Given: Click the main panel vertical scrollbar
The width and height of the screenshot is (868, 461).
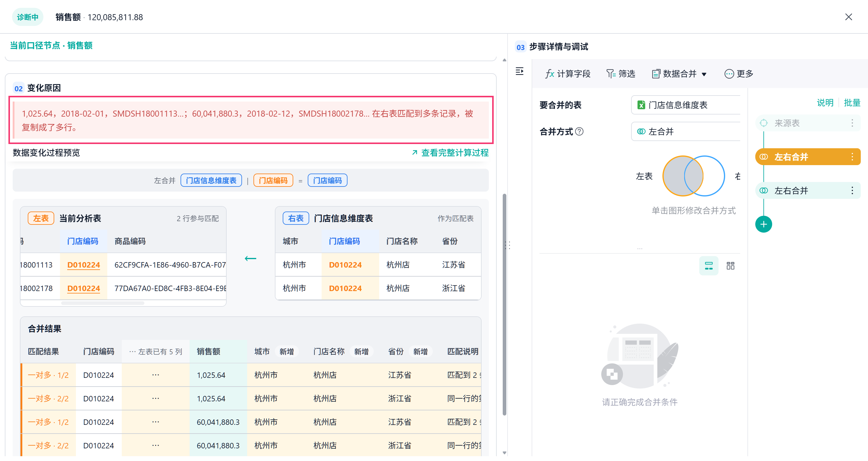Looking at the screenshot, I should (504, 305).
